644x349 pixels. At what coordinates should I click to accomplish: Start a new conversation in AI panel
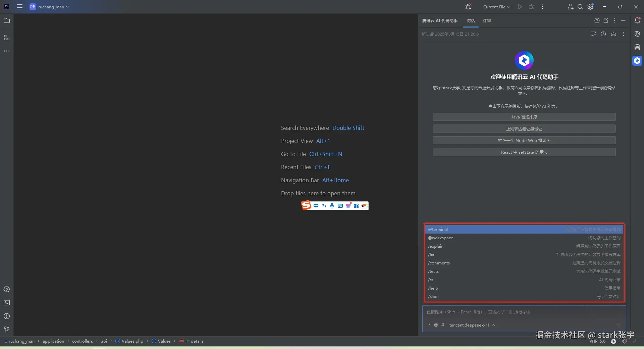(x=593, y=34)
